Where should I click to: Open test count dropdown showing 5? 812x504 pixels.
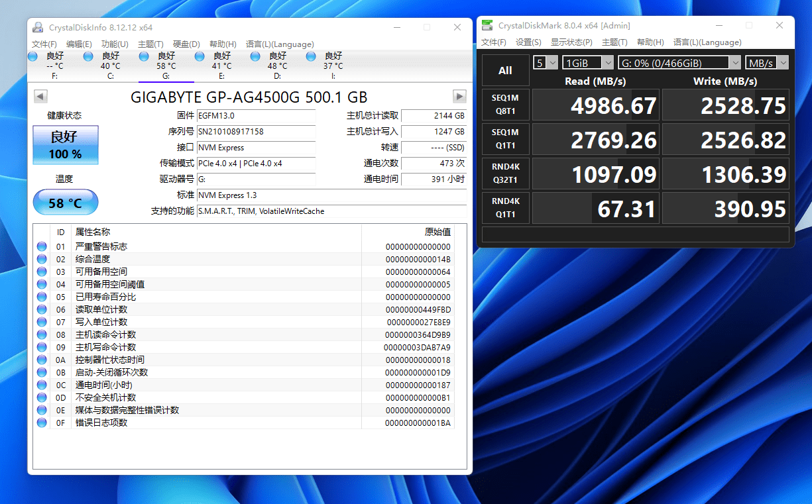click(x=546, y=62)
